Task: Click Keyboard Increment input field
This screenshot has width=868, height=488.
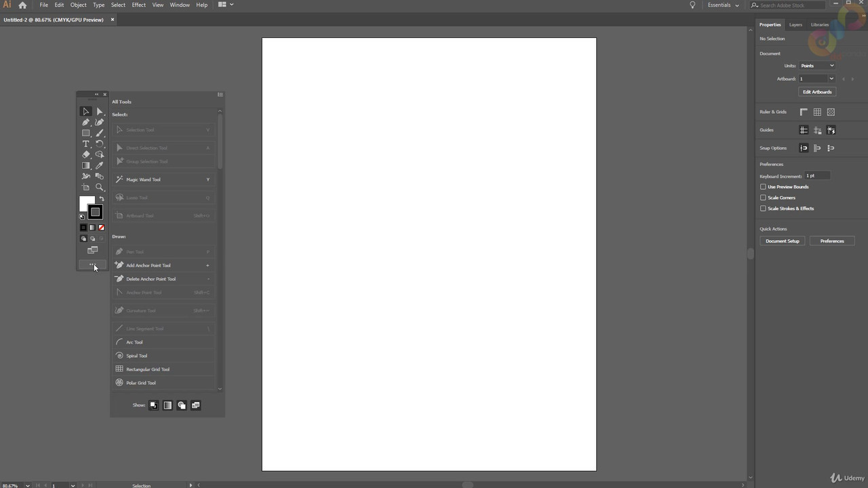Action: (x=817, y=176)
